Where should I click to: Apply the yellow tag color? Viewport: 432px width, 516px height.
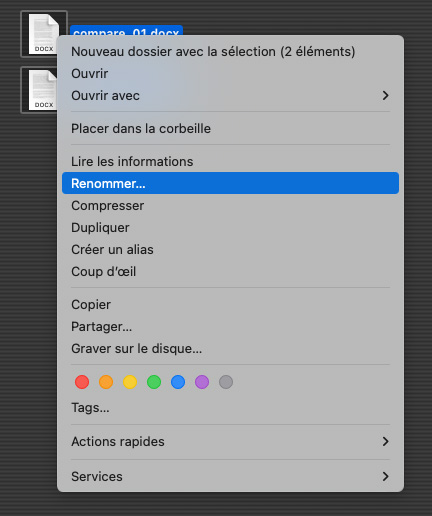coord(130,382)
